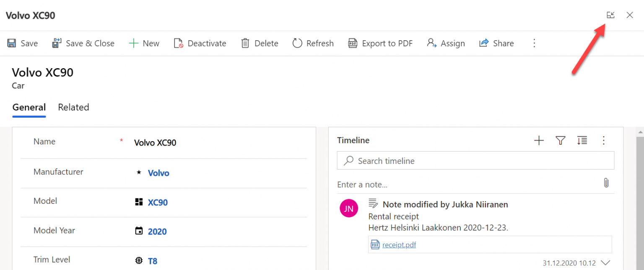Click the Save button label
The image size is (644, 270).
click(x=29, y=44)
